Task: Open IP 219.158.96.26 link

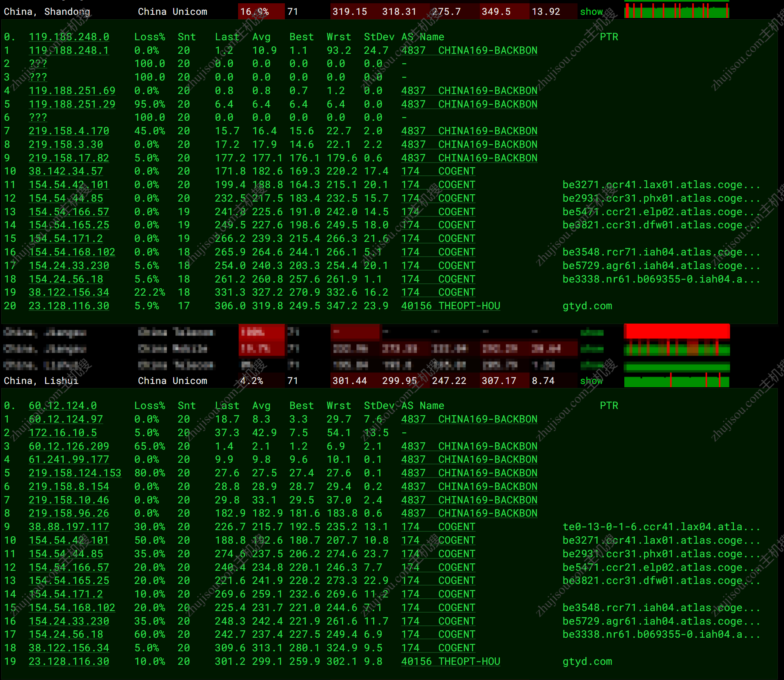Action: [69, 513]
